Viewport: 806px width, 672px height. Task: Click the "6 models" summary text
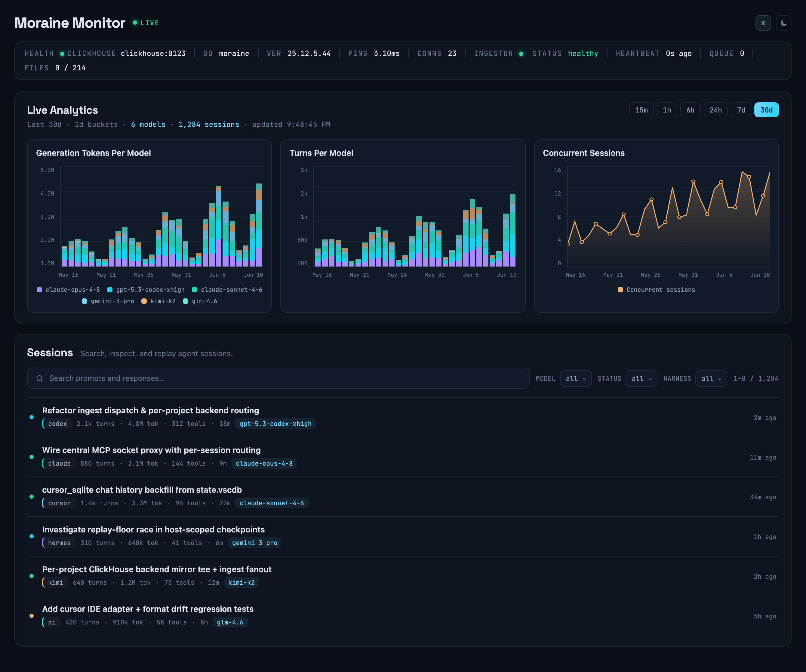148,125
